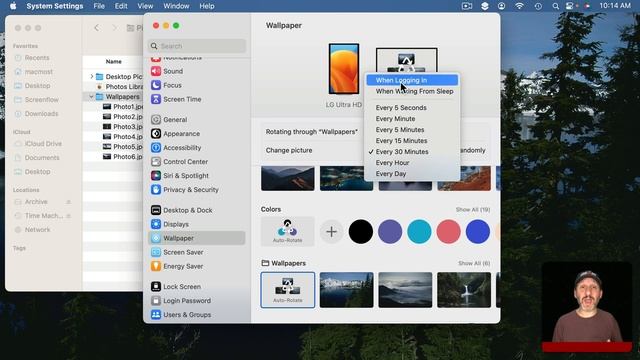Pick the purple color swatch
The image size is (640, 360).
tap(390, 231)
